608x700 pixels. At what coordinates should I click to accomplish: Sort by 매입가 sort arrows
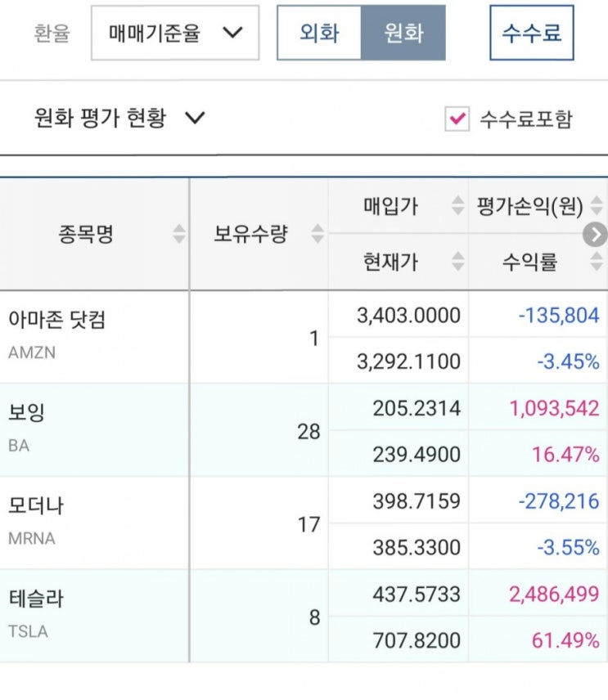point(458,207)
